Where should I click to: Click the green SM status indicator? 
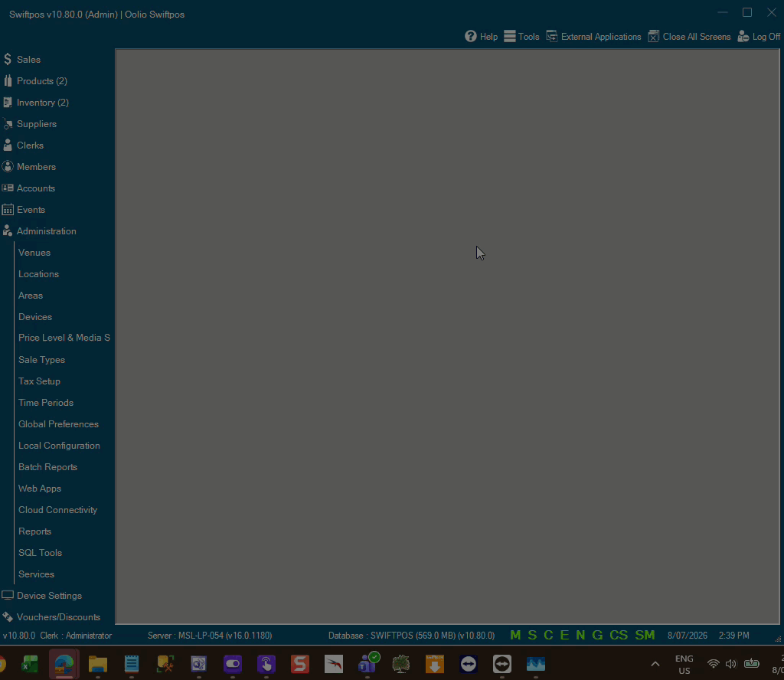point(645,635)
